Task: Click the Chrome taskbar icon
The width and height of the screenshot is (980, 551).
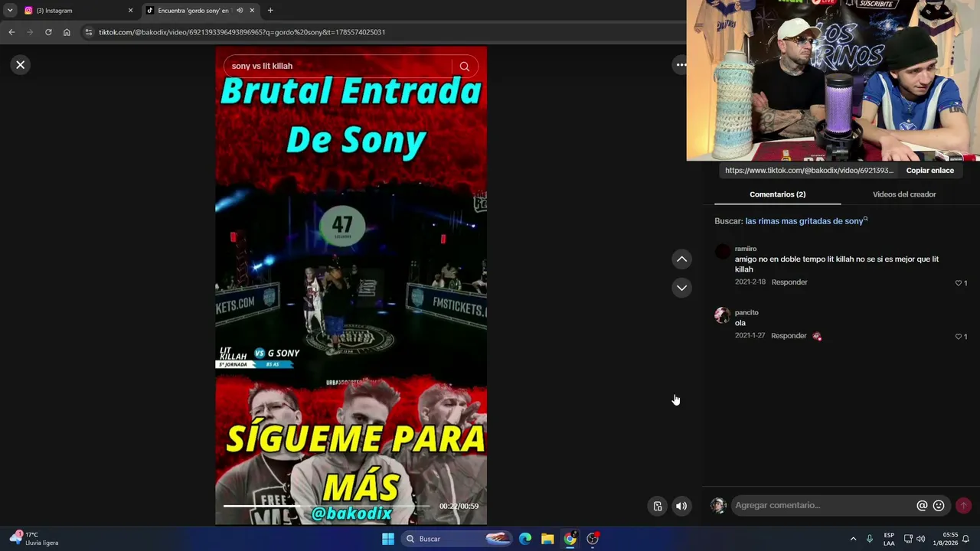Action: pos(570,539)
